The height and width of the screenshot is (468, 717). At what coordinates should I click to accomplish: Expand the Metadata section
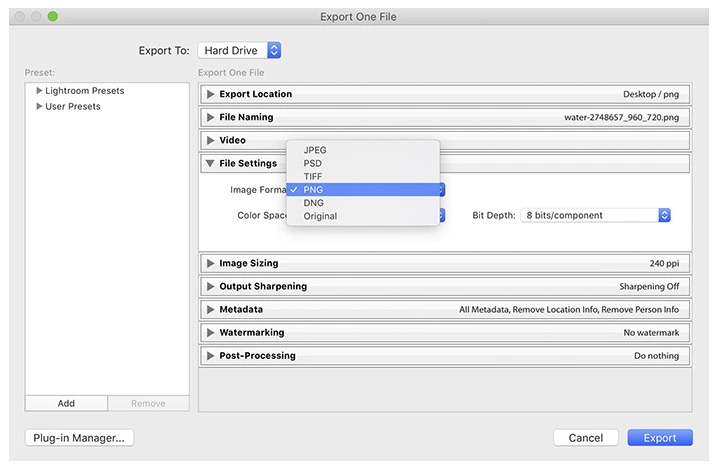click(x=210, y=310)
